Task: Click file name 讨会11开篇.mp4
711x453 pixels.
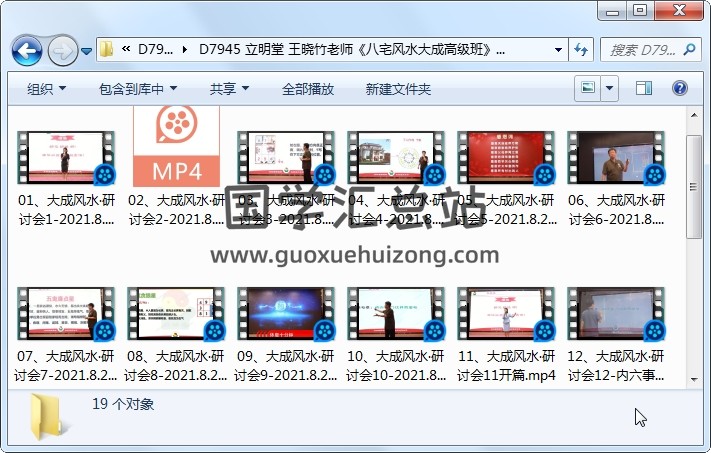Action: [506, 375]
